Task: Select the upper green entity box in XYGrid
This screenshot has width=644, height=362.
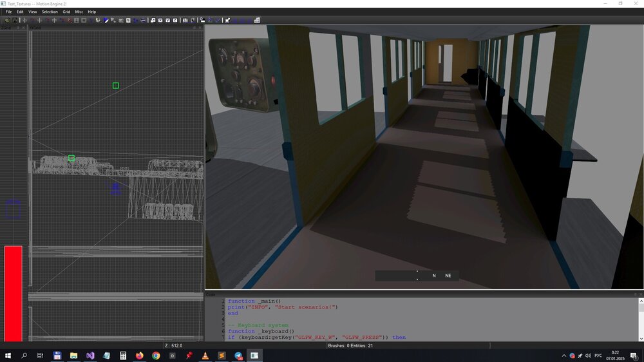Action: click(116, 86)
